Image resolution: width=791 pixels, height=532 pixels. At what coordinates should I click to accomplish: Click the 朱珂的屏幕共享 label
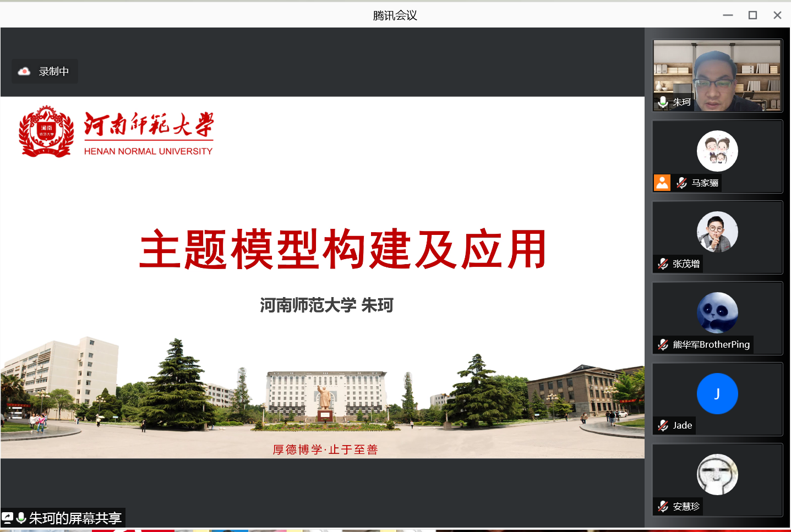click(75, 518)
